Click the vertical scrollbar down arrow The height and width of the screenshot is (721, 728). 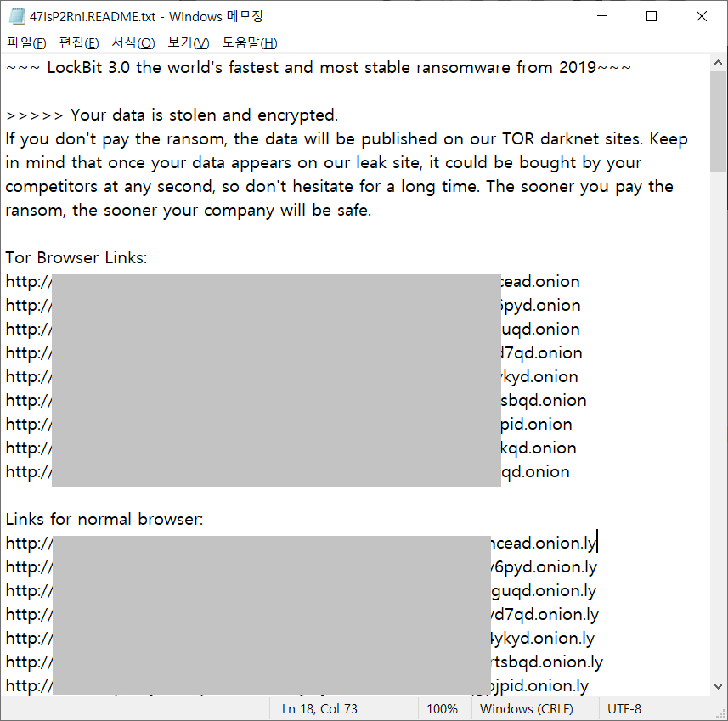coord(719,687)
